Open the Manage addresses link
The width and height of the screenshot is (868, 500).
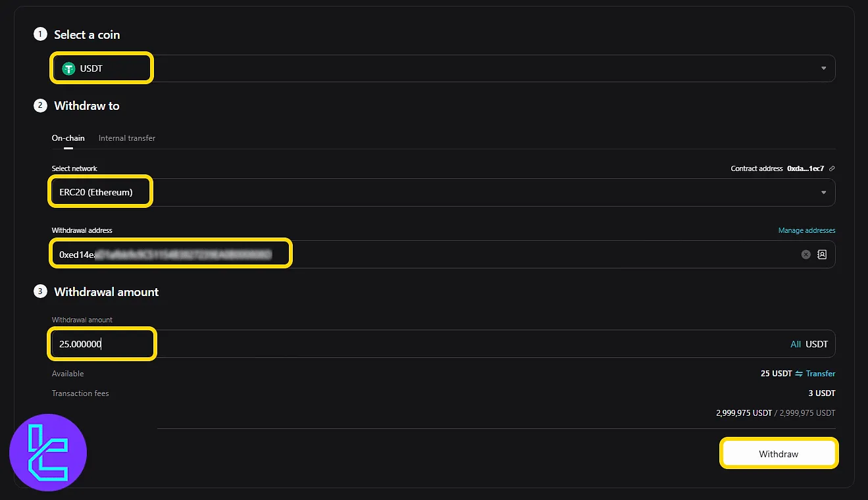pos(807,230)
